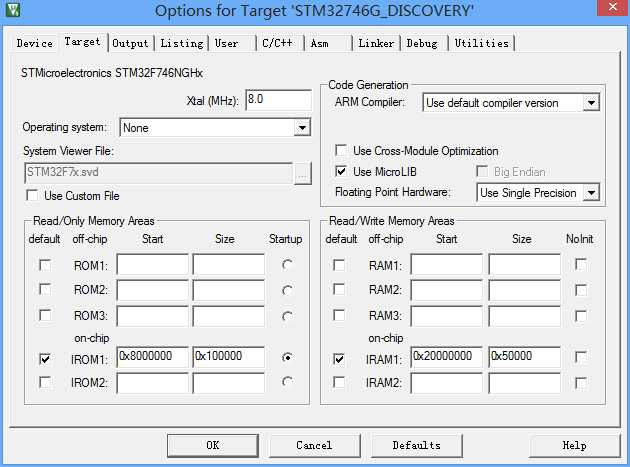Close the Options for Target dialog

(613, 8)
